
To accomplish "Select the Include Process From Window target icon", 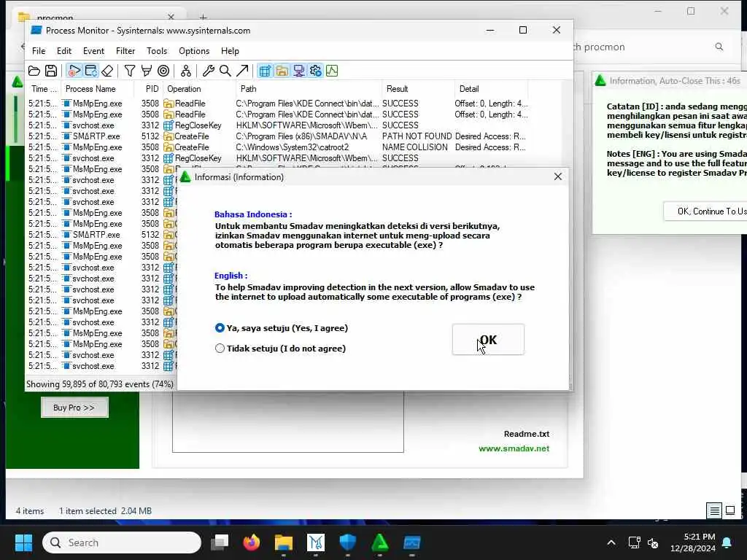I will (163, 71).
